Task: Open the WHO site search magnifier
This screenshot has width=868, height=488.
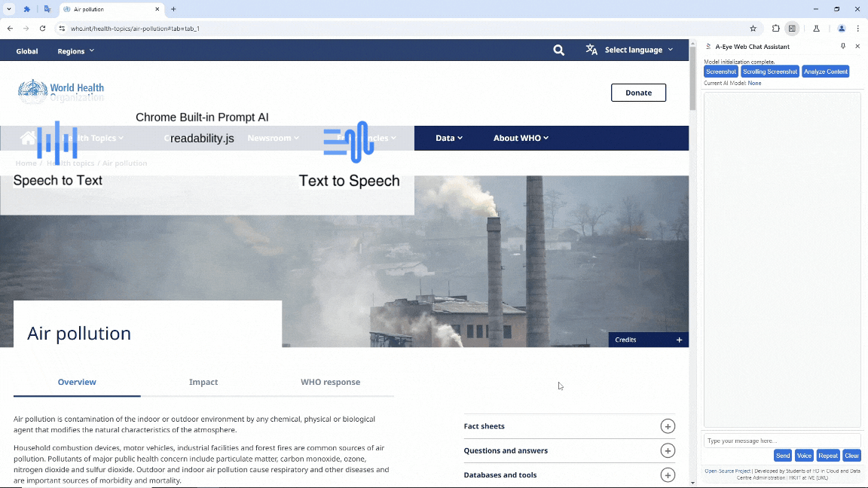Action: [558, 50]
